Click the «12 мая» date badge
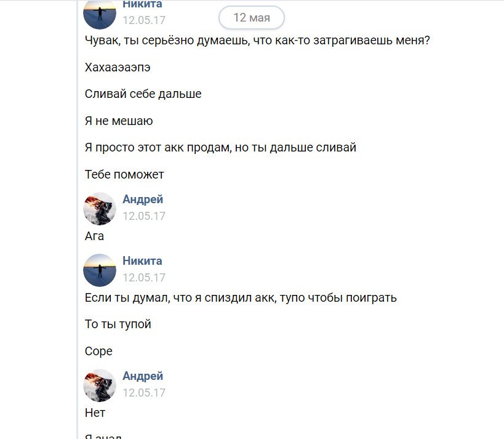Viewport: 504px width, 439px height. click(x=252, y=18)
